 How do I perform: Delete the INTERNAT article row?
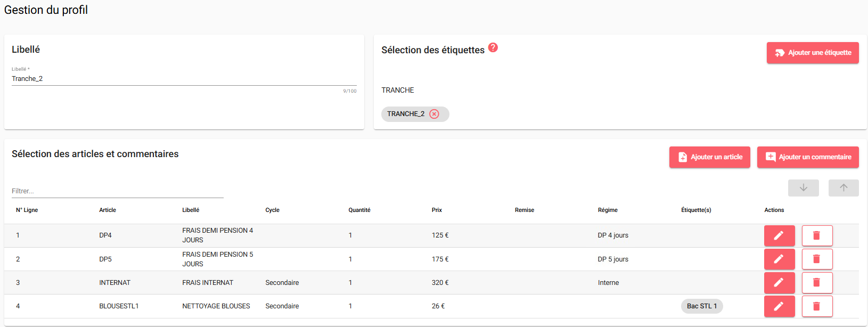tap(817, 283)
